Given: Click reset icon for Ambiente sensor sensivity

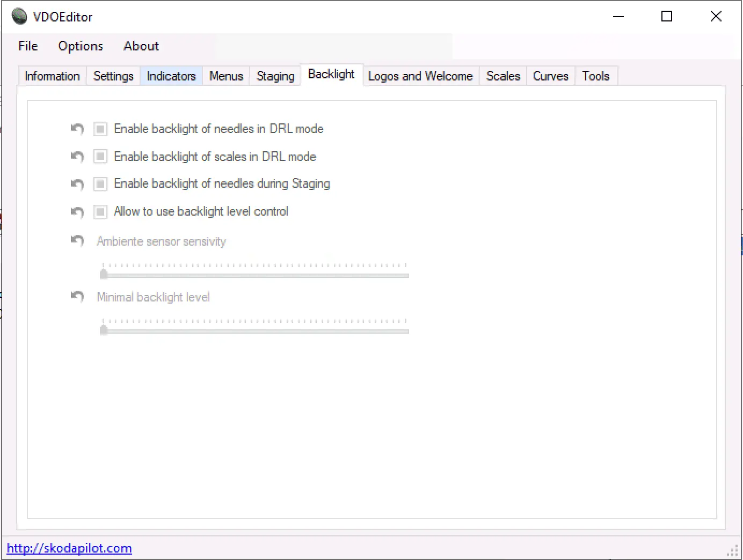Looking at the screenshot, I should (77, 240).
